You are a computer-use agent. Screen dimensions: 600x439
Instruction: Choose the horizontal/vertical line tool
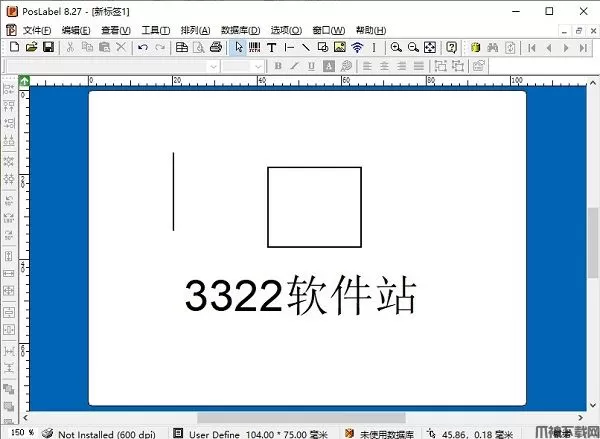289,47
